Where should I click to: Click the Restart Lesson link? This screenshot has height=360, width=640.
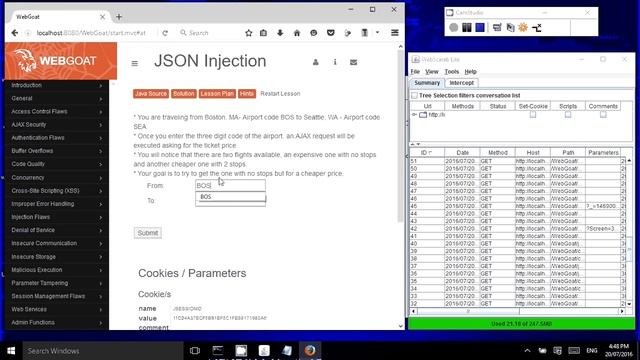tap(280, 93)
